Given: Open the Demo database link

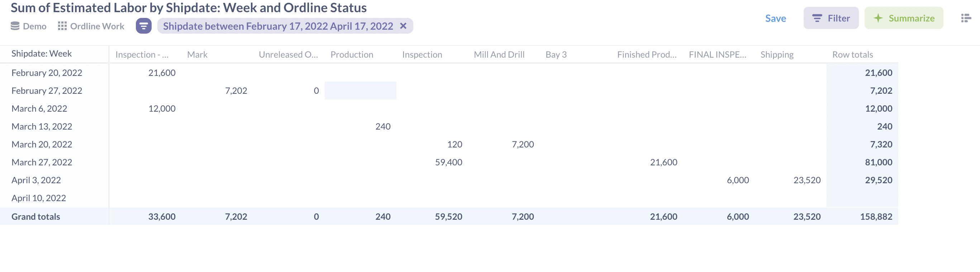Looking at the screenshot, I should click(x=35, y=26).
